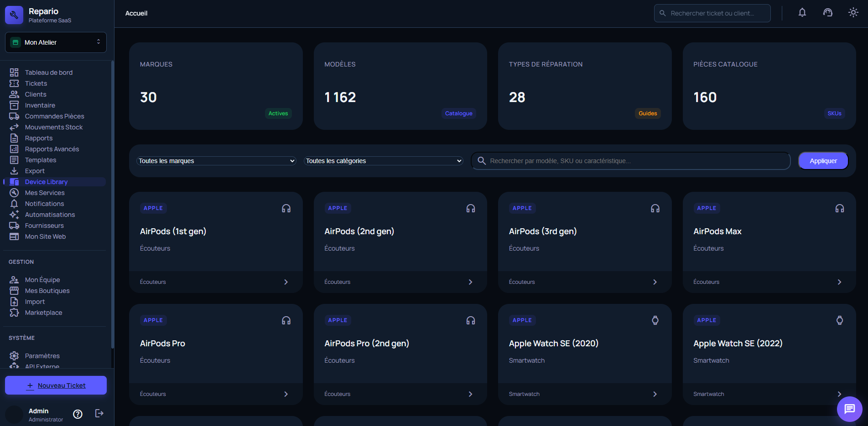Click the headphones icon on AirPods Pro card
868x426 pixels.
point(286,320)
